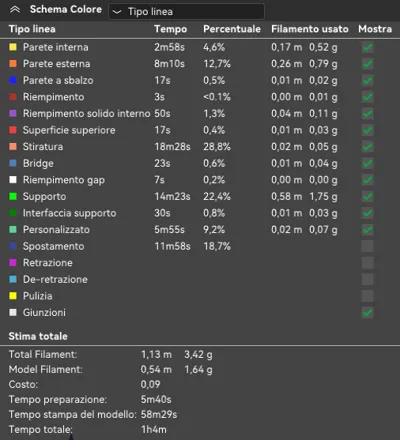Collapse the Schema Colore panel double-chevron icon

coord(15,10)
